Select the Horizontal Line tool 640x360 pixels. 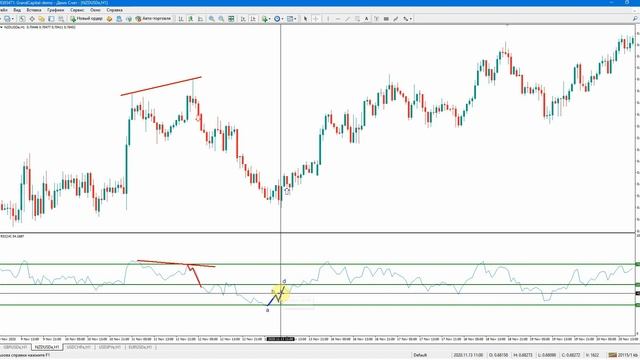[338, 19]
